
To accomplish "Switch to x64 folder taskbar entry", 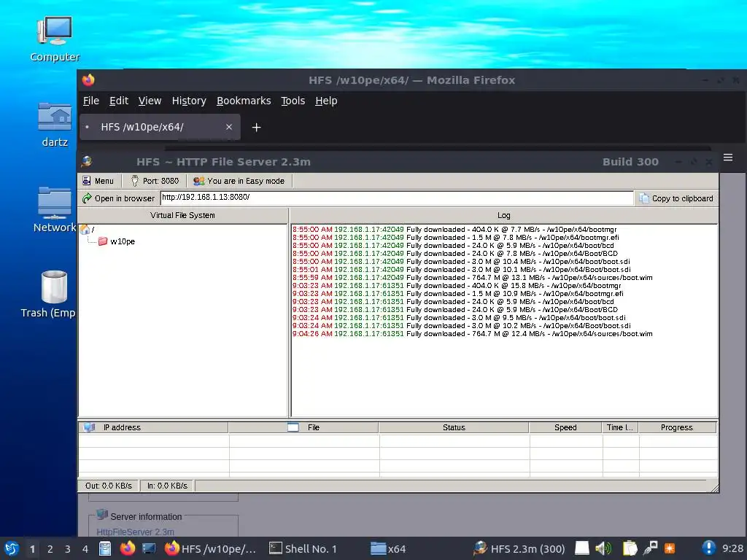I will (x=388, y=548).
